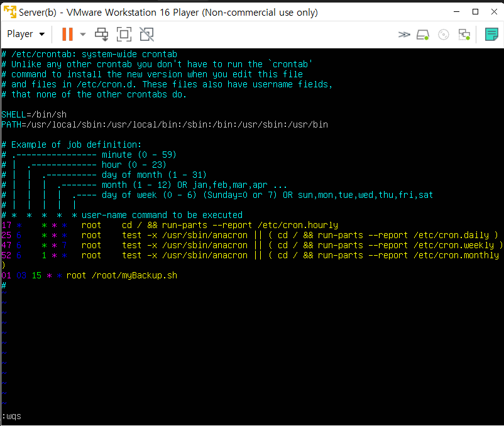Click the VMware logo in title bar

[x=9, y=12]
